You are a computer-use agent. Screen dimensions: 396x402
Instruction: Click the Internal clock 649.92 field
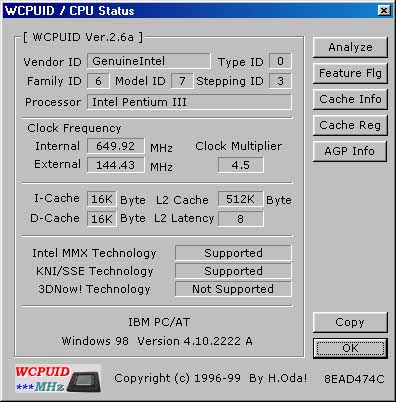pos(116,146)
